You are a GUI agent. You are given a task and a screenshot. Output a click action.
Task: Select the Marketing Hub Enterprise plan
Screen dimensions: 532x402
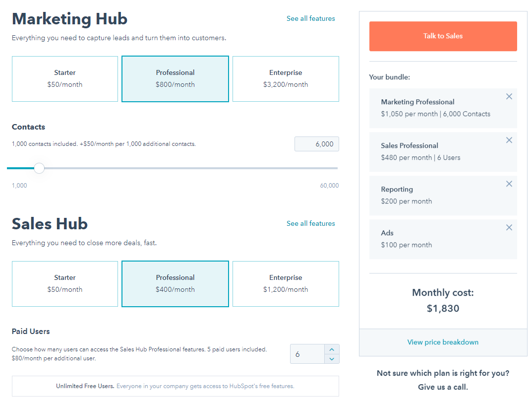coord(285,78)
